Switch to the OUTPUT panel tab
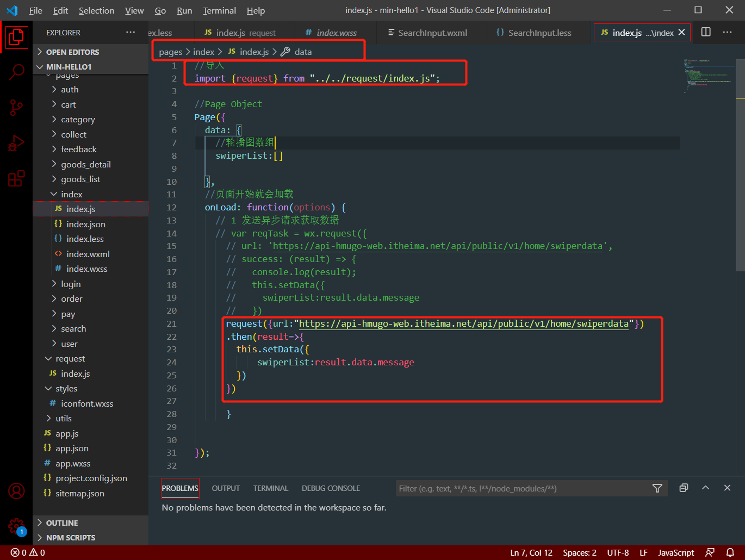 [226, 488]
